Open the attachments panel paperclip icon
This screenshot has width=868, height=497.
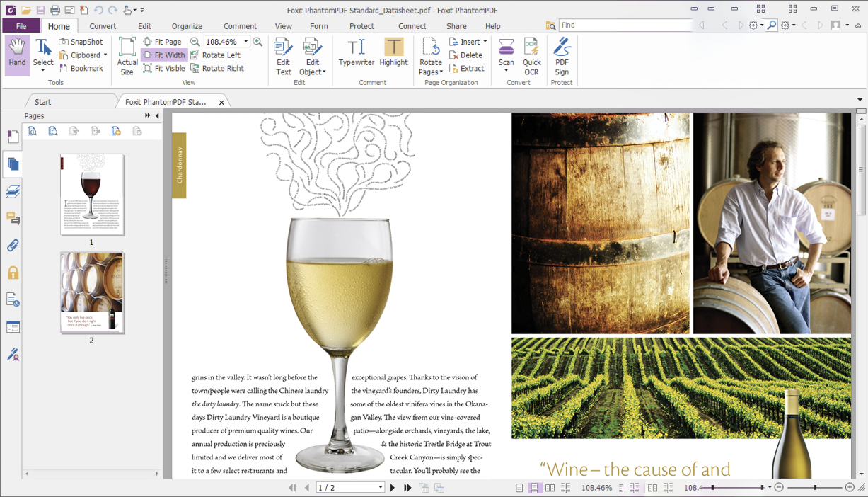[13, 246]
